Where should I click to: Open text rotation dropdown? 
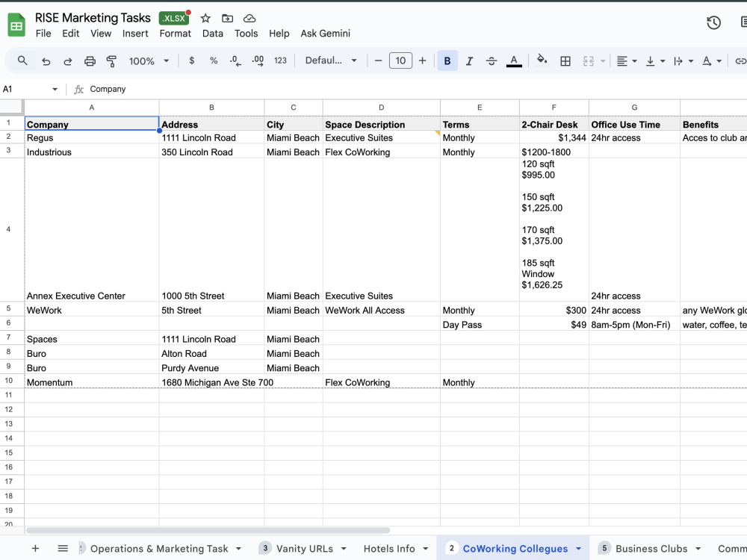tap(711, 61)
